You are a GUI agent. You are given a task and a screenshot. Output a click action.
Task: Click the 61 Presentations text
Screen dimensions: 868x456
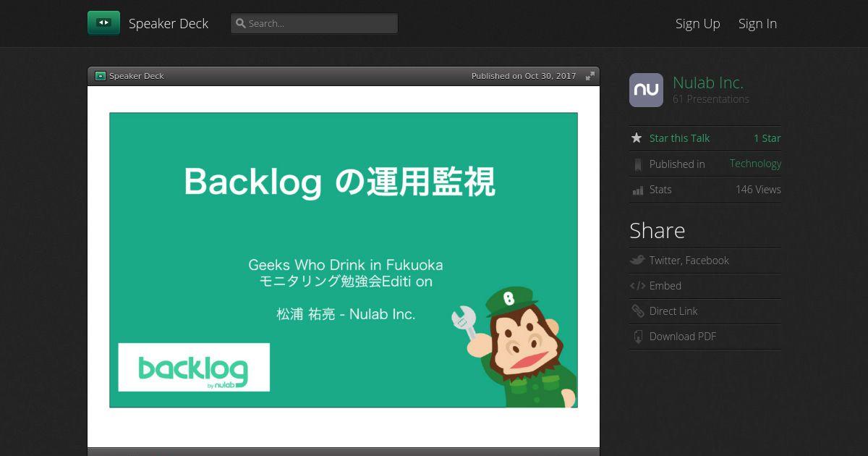(711, 99)
